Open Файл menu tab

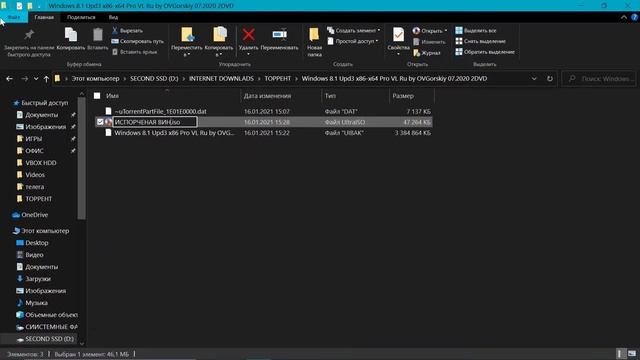13,17
